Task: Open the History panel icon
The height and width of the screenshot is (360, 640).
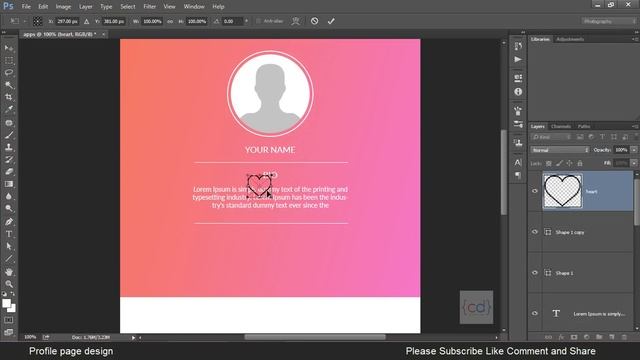Action: (x=518, y=46)
